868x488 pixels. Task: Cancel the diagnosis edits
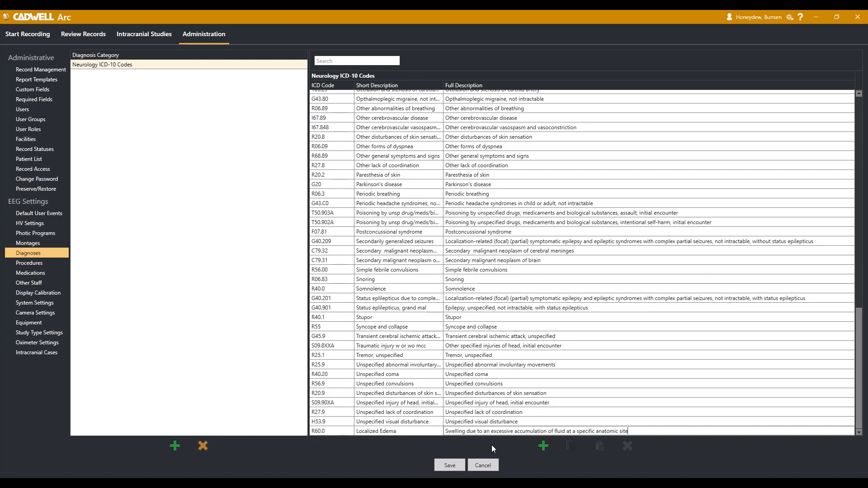[x=483, y=465]
